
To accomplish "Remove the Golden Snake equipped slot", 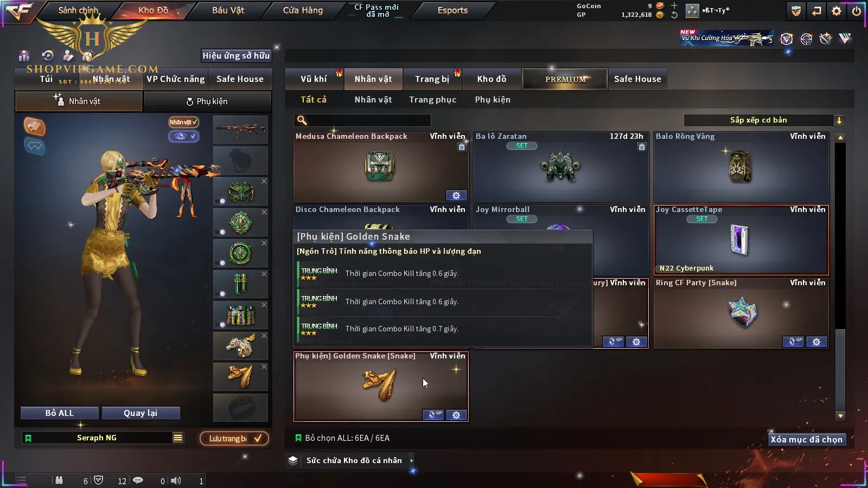I will point(264,367).
